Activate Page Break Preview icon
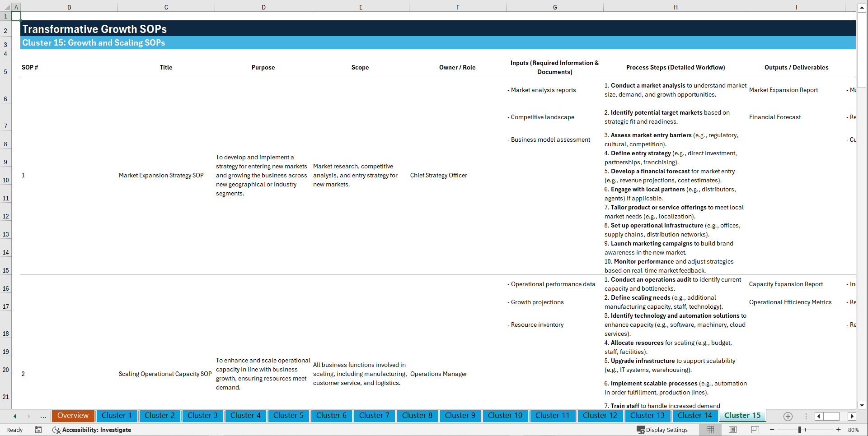 [x=755, y=430]
